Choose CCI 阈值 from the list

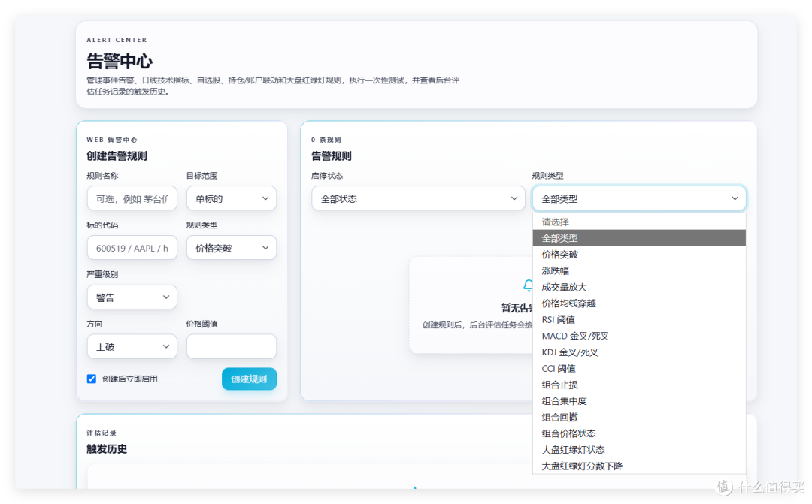(x=639, y=369)
